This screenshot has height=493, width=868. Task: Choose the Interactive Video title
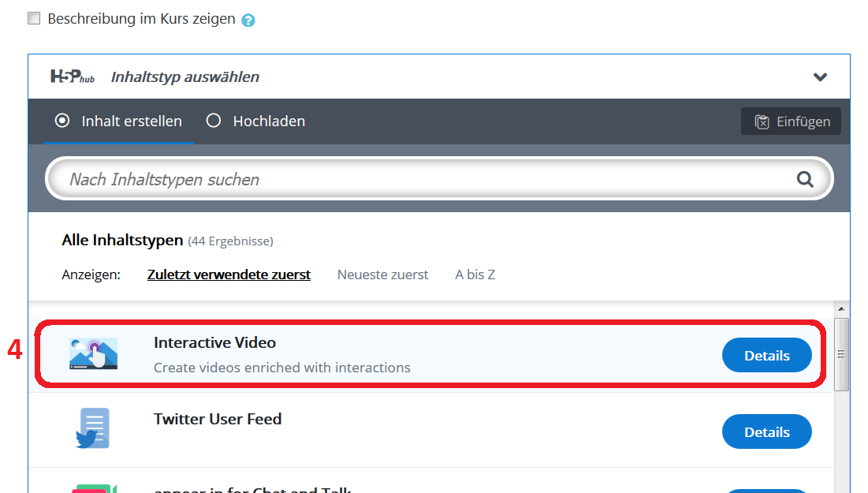click(214, 342)
